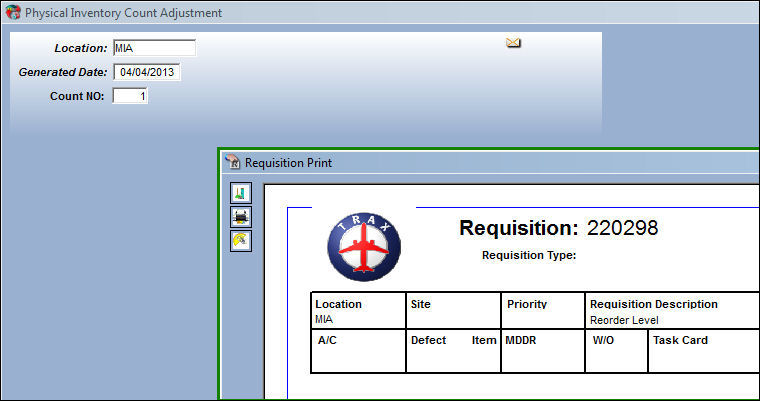This screenshot has height=401, width=760.
Task: Click the Requisition Print window icon
Action: pyautogui.click(x=233, y=162)
